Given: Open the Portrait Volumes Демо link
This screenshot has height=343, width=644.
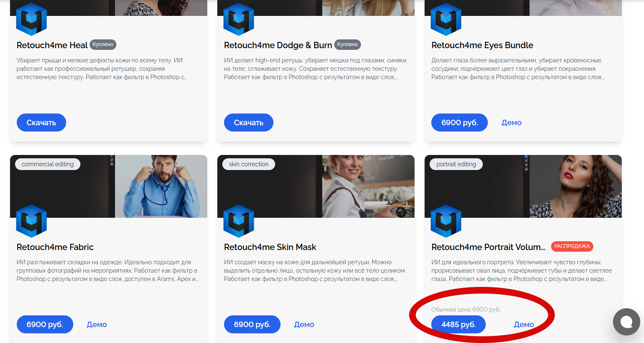Looking at the screenshot, I should point(524,325).
